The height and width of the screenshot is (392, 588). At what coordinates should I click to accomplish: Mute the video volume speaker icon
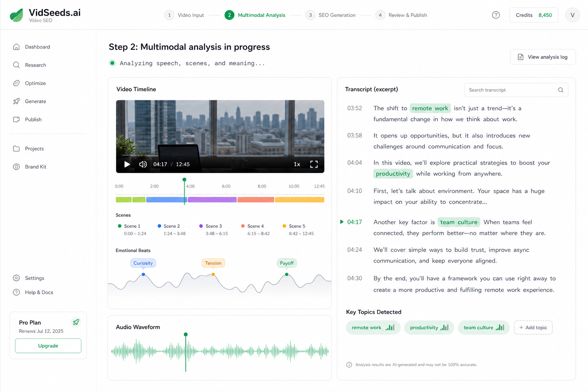pos(143,164)
